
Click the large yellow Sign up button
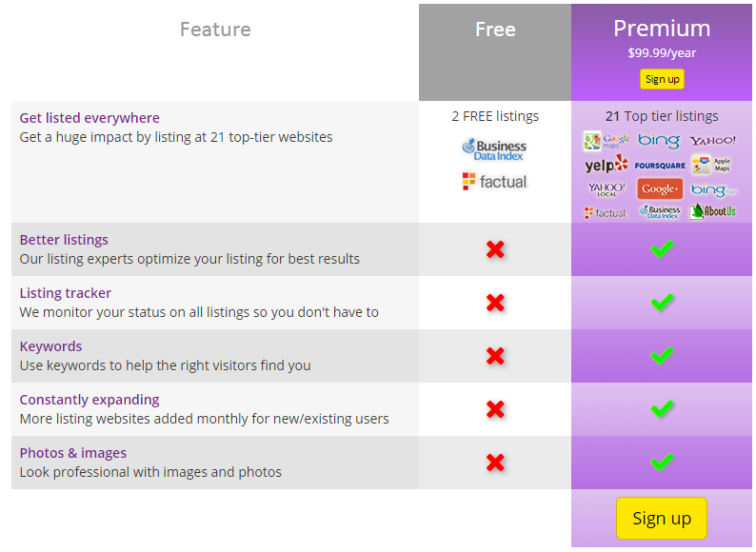click(662, 519)
